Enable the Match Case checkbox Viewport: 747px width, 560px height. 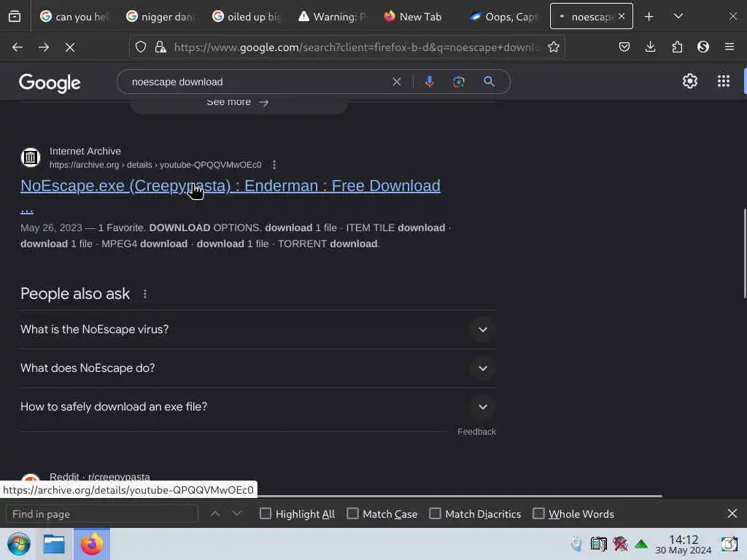pyautogui.click(x=352, y=513)
